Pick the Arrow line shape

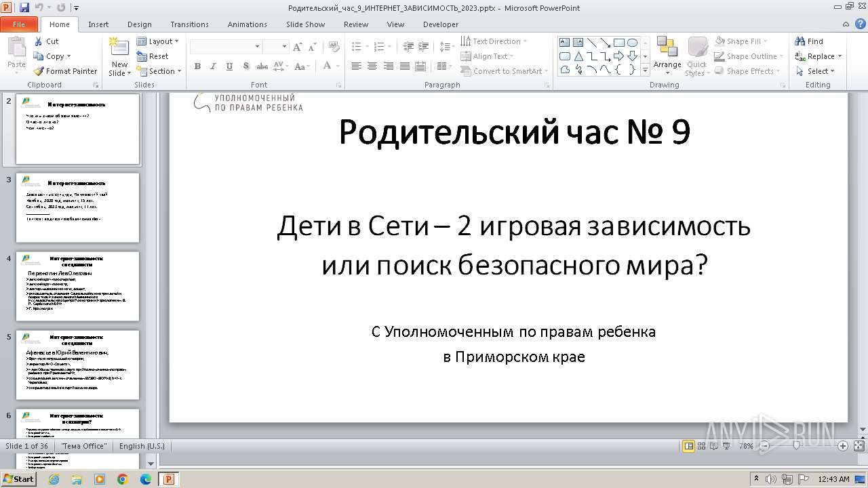pos(605,42)
